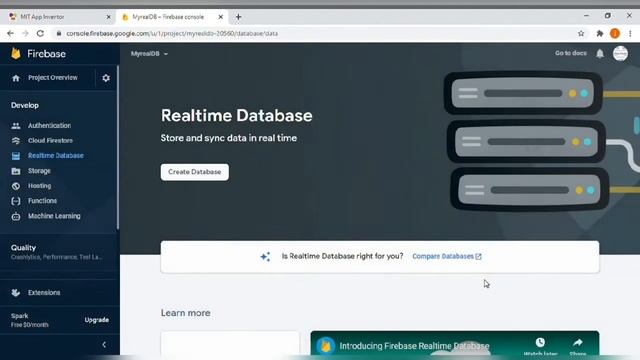The height and width of the screenshot is (360, 640).
Task: Open a new browser tab
Action: 238,17
